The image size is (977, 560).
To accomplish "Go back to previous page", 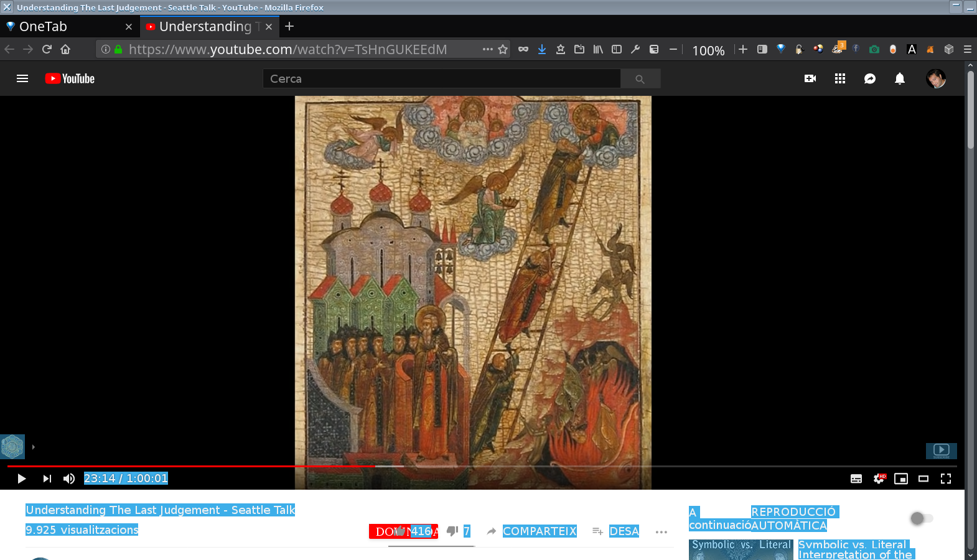I will pyautogui.click(x=9, y=49).
